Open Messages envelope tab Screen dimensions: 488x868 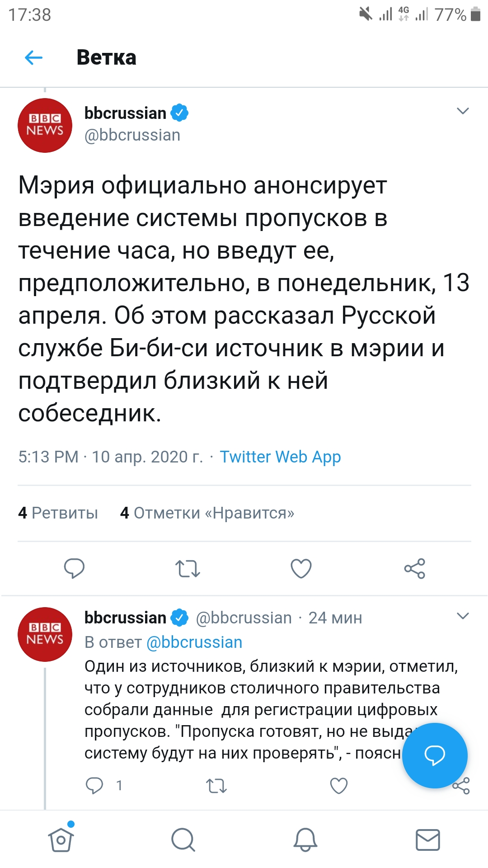click(427, 840)
